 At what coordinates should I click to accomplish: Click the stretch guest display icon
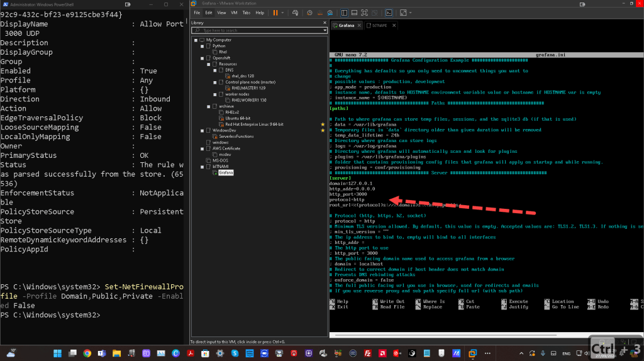click(403, 13)
